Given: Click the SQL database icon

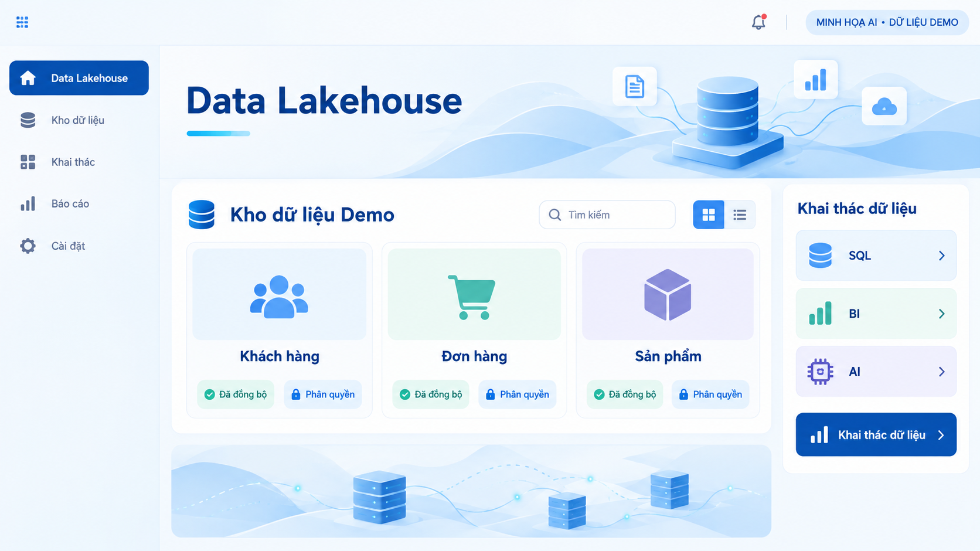Looking at the screenshot, I should coord(820,256).
